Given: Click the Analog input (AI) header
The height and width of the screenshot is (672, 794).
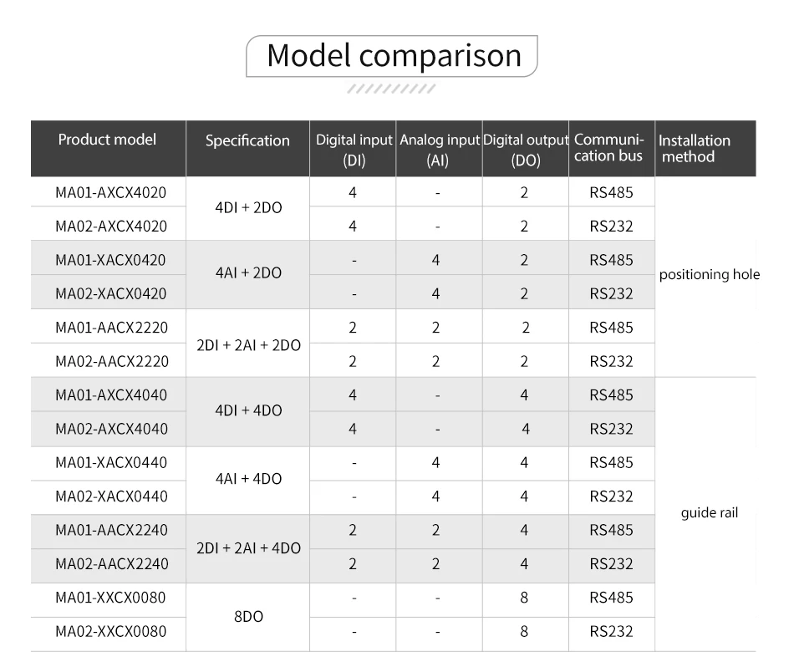Looking at the screenshot, I should 439,150.
